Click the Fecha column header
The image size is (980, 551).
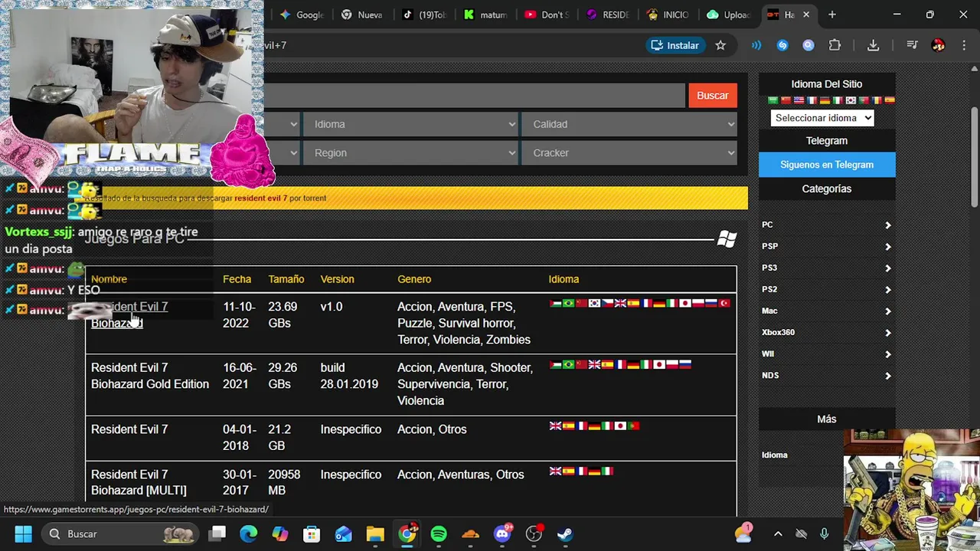tap(237, 279)
